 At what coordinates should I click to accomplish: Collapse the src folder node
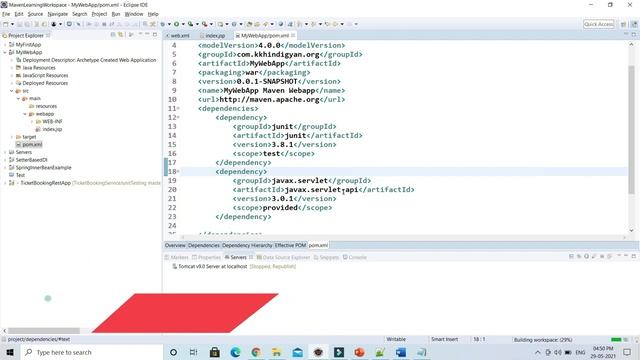point(11,91)
